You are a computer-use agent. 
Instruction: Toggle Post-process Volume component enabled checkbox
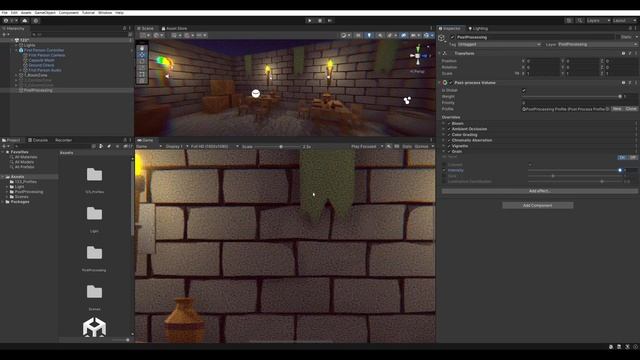[x=451, y=83]
